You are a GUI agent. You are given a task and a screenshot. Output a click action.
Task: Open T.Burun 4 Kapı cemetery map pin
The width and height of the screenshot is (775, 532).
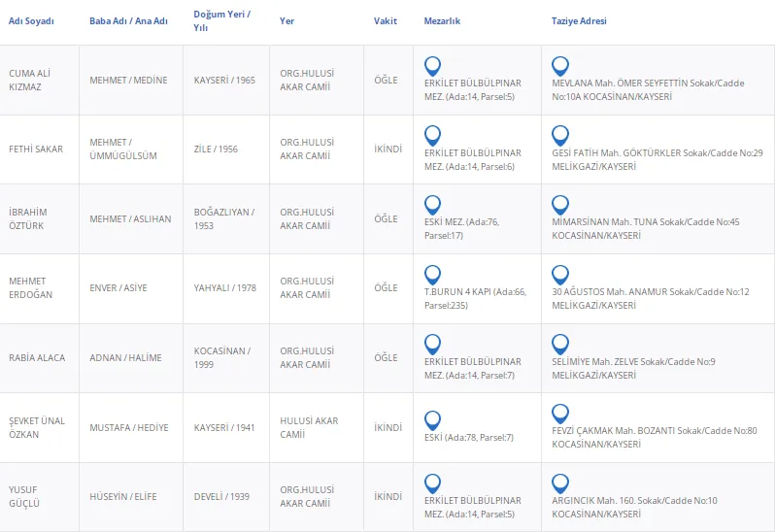pyautogui.click(x=433, y=275)
